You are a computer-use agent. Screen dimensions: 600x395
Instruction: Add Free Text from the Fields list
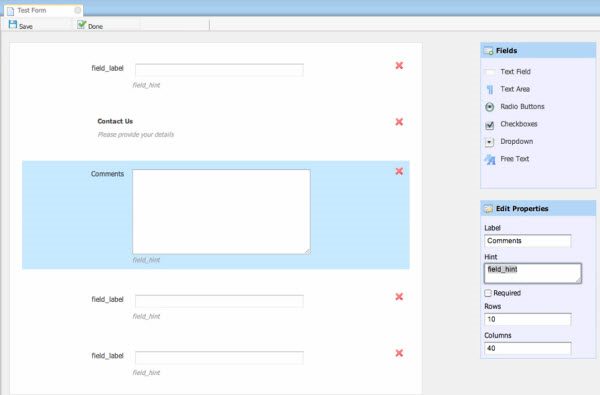[x=514, y=159]
